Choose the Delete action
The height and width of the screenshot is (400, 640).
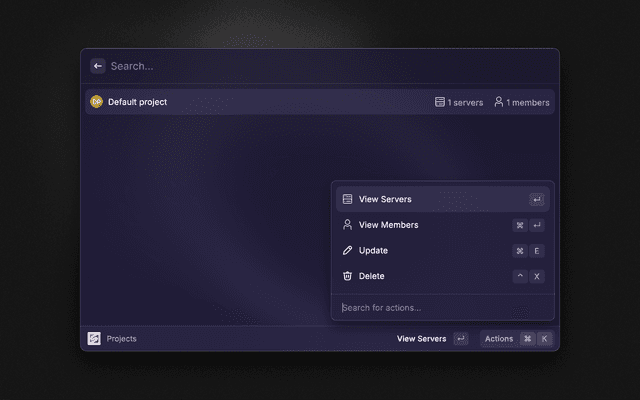pos(372,276)
